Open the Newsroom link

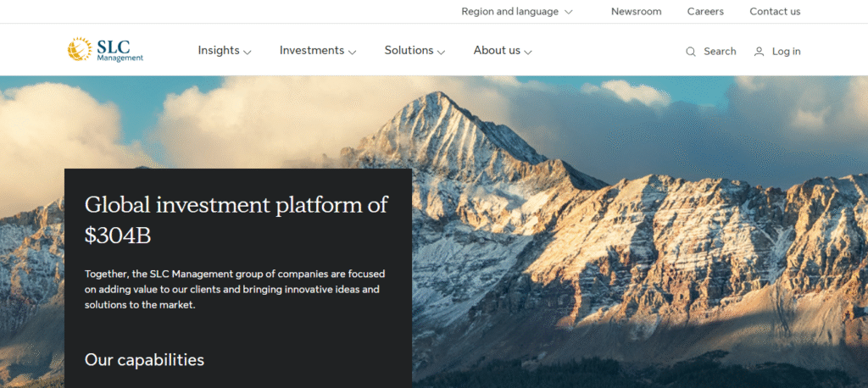(636, 12)
